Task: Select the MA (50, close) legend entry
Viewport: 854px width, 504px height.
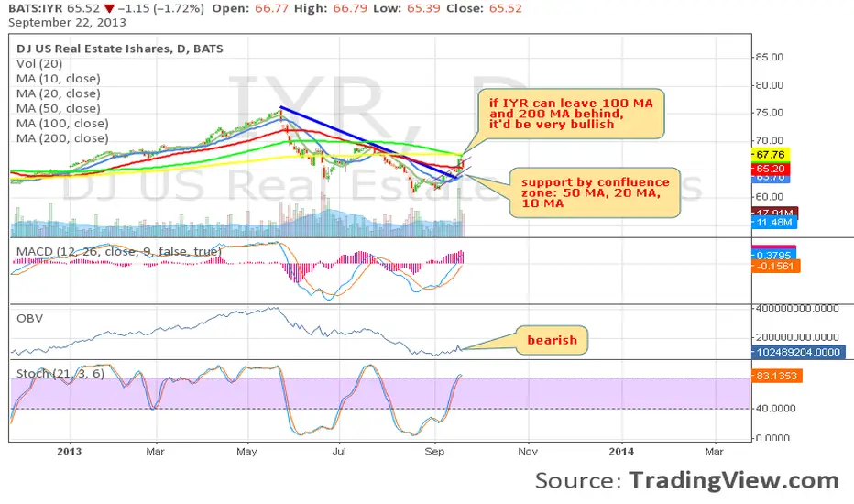Action: (59, 108)
